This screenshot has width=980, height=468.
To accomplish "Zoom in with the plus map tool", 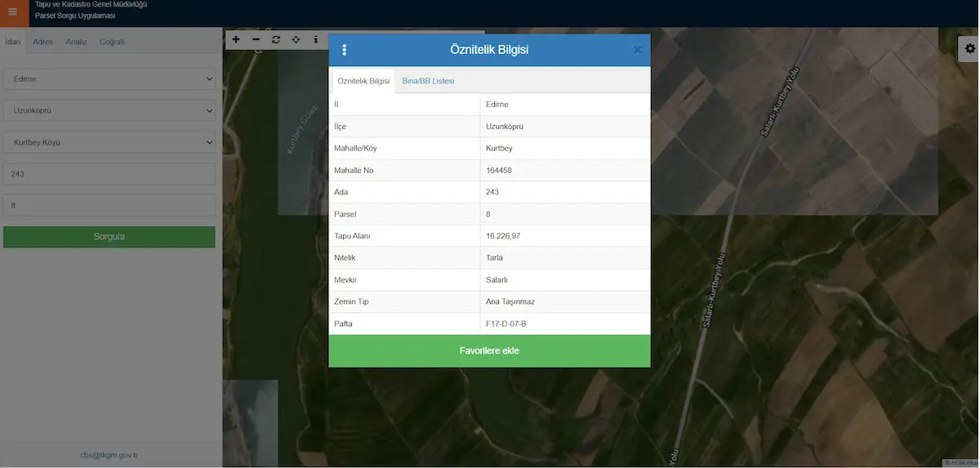I will (236, 39).
